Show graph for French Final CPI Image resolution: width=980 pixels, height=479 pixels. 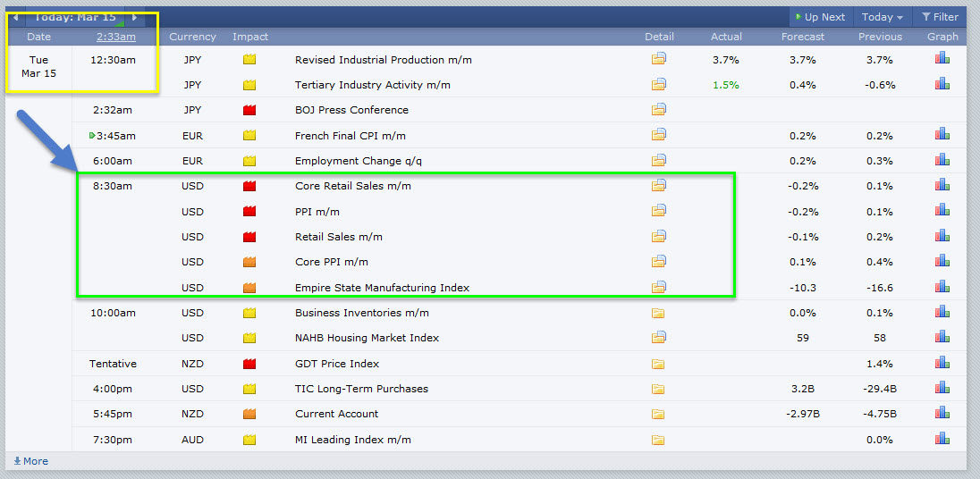[942, 134]
